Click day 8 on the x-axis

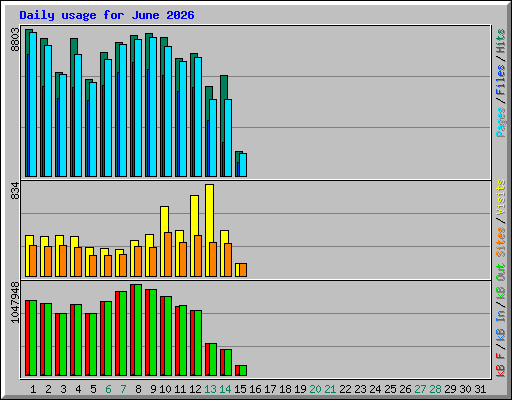[x=138, y=389]
